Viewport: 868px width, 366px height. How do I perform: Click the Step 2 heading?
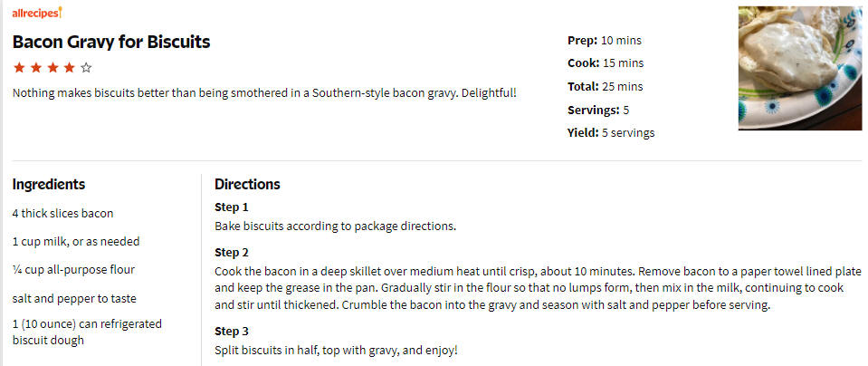point(232,253)
